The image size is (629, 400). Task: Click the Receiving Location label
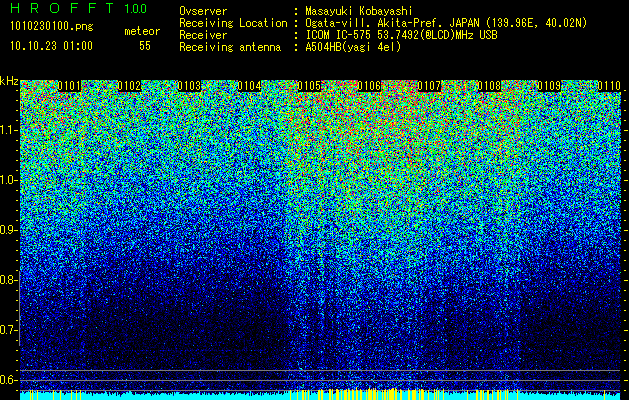tap(233, 23)
